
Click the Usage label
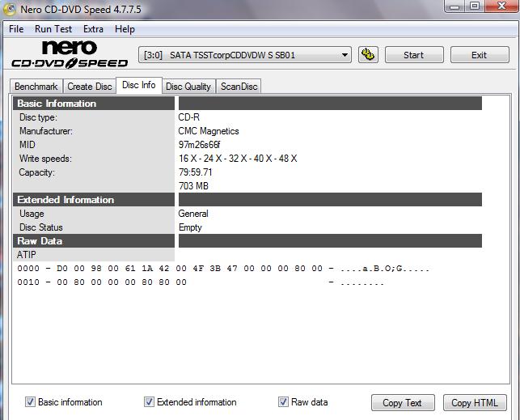[x=32, y=214]
